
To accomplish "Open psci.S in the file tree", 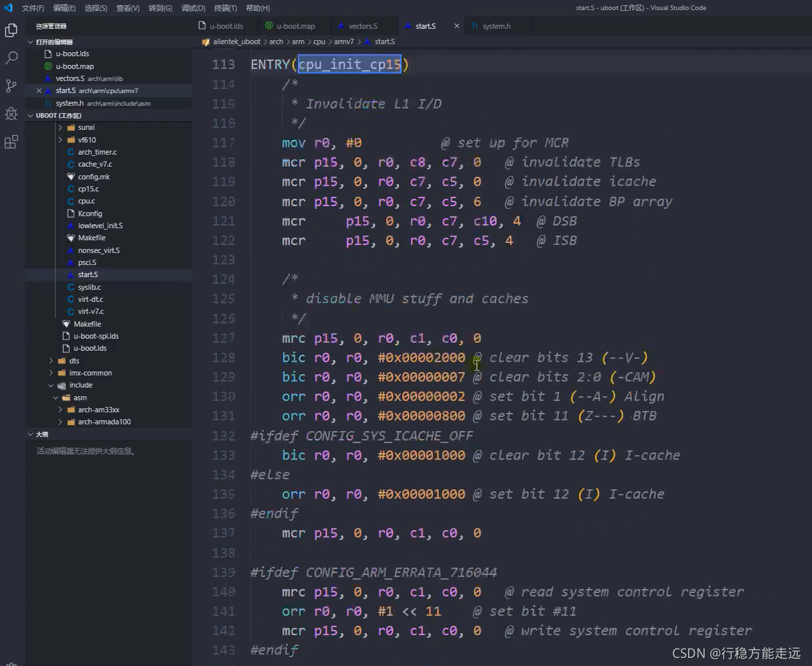I will click(x=87, y=262).
